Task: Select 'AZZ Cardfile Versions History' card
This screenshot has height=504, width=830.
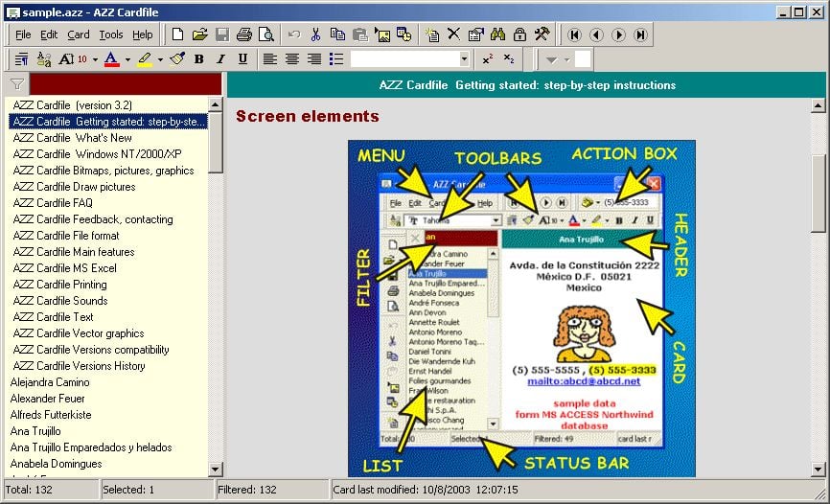Action: [79, 366]
